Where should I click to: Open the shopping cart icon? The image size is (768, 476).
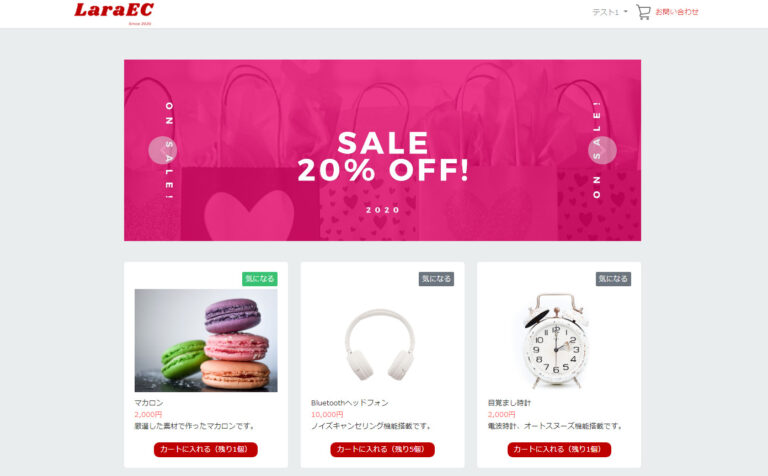coord(643,12)
